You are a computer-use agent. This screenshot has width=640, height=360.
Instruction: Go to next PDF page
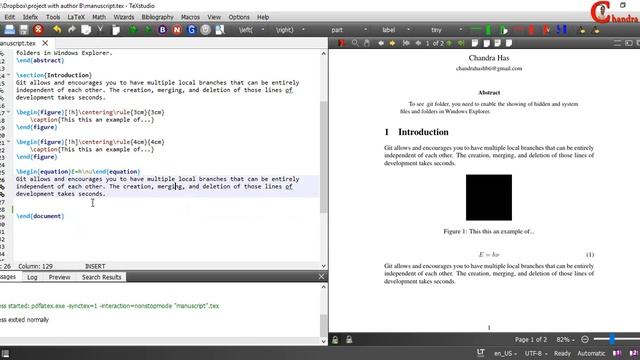point(449,43)
